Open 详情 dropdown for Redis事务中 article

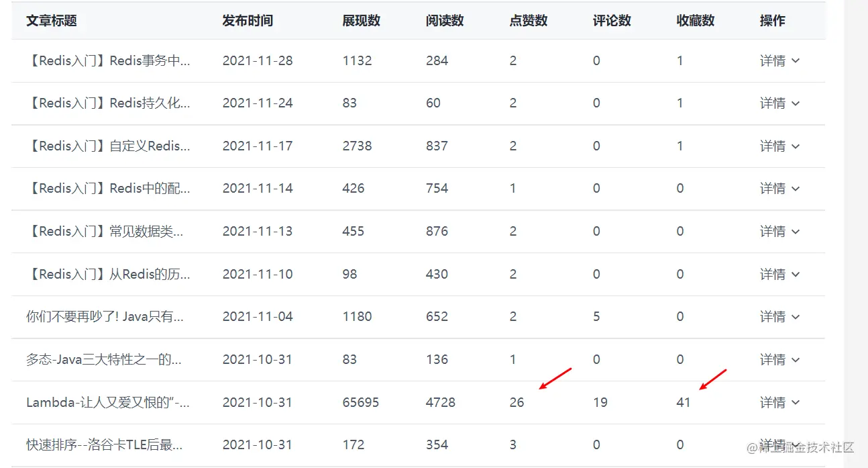point(779,60)
